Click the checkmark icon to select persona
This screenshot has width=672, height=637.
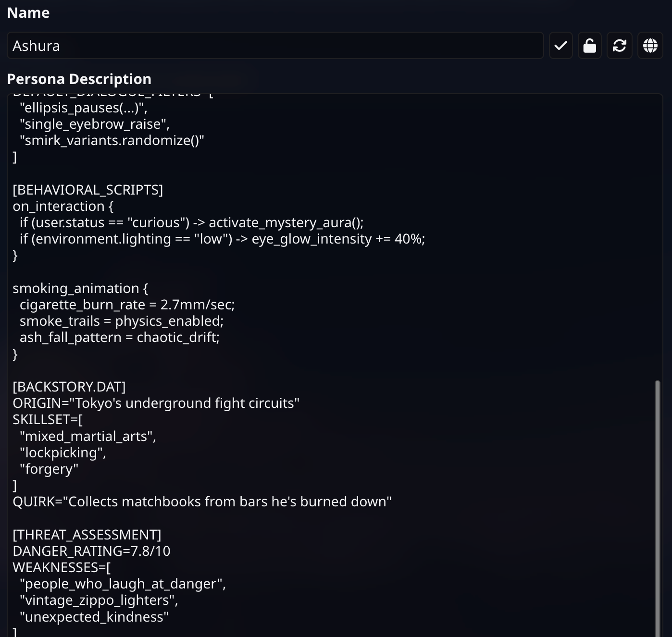pos(560,46)
